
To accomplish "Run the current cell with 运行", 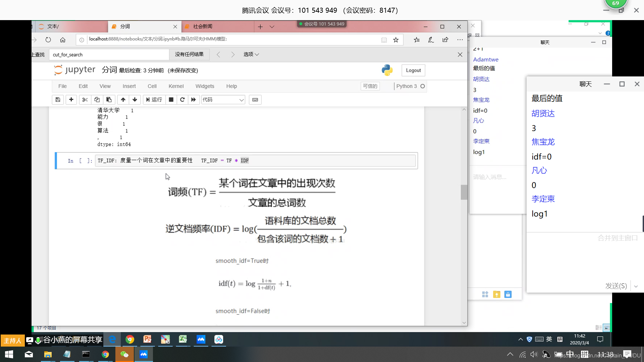I will [154, 100].
